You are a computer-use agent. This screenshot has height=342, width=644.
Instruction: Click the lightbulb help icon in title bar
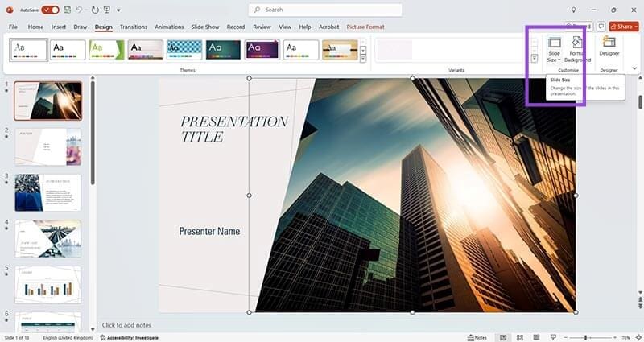(x=574, y=10)
